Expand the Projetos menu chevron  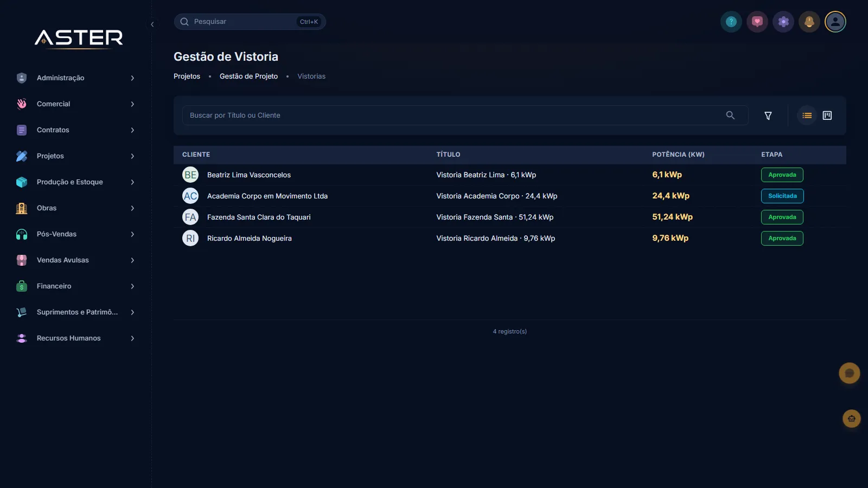pyautogui.click(x=132, y=156)
